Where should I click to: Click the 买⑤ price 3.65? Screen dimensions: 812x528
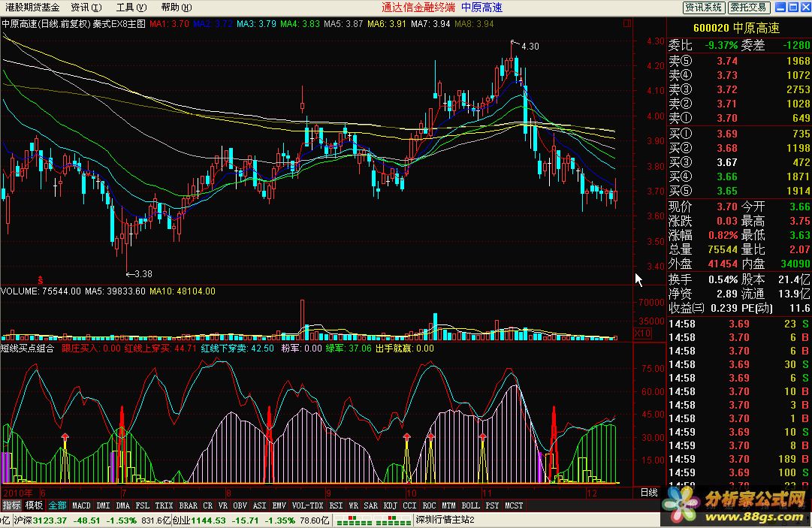[x=727, y=191]
